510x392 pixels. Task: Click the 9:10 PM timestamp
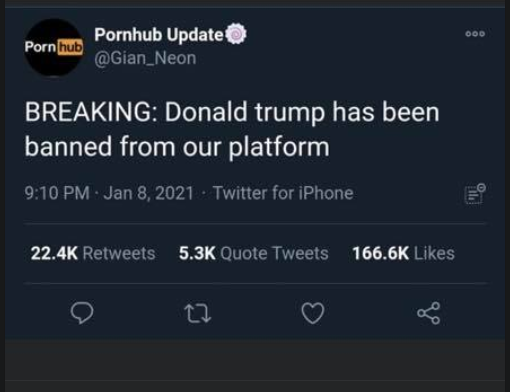[x=57, y=193]
